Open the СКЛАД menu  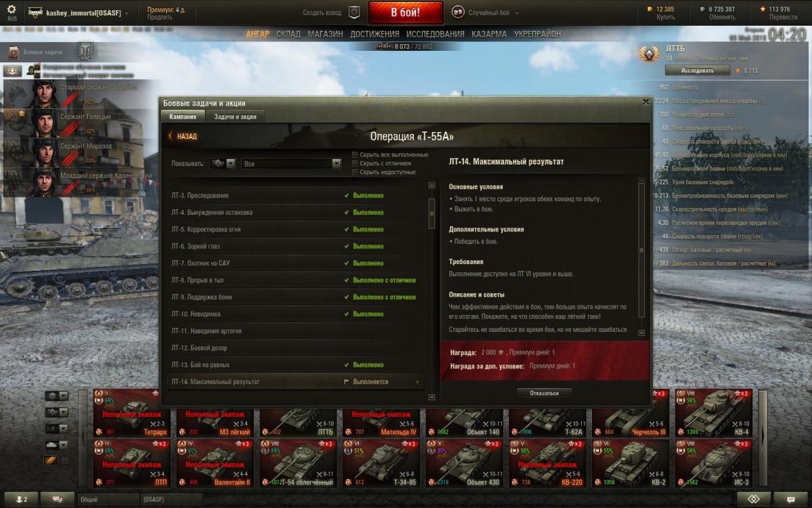click(288, 34)
